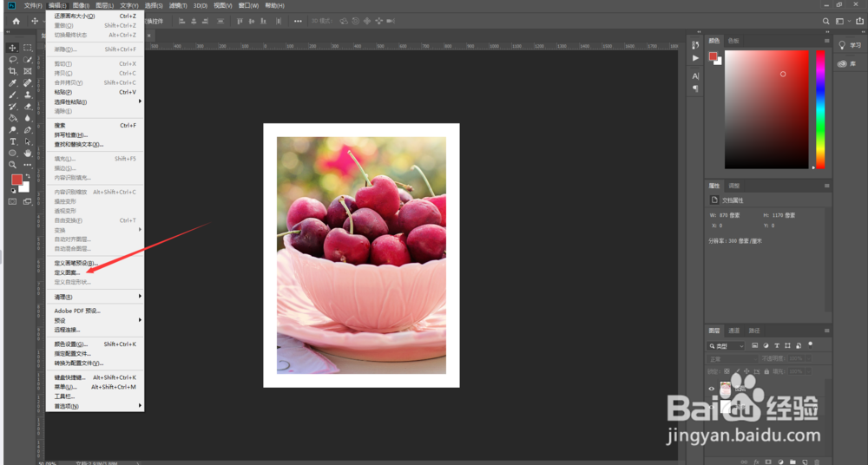
Task: Select the Lasso tool
Action: tap(13, 60)
